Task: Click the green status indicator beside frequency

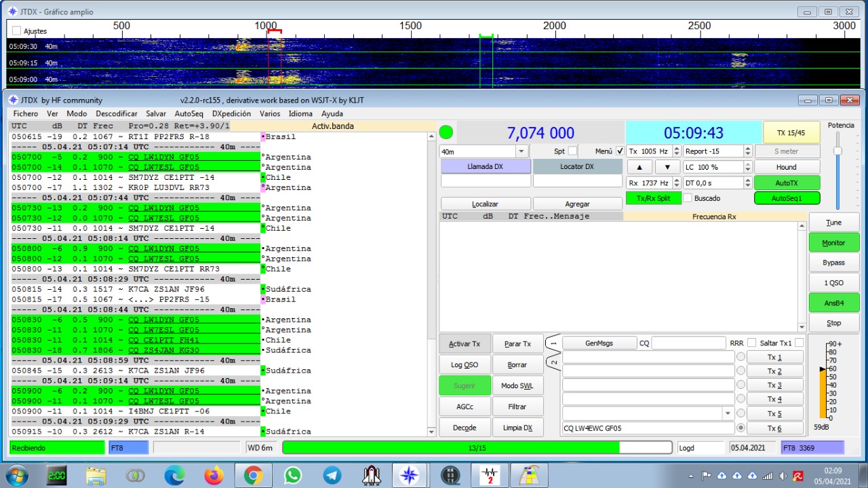Action: [446, 132]
